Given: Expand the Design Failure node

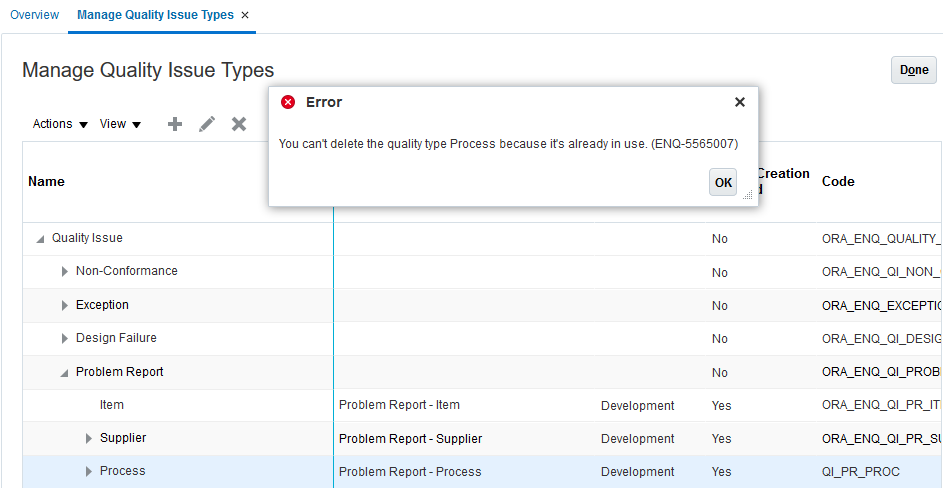Looking at the screenshot, I should 65,338.
